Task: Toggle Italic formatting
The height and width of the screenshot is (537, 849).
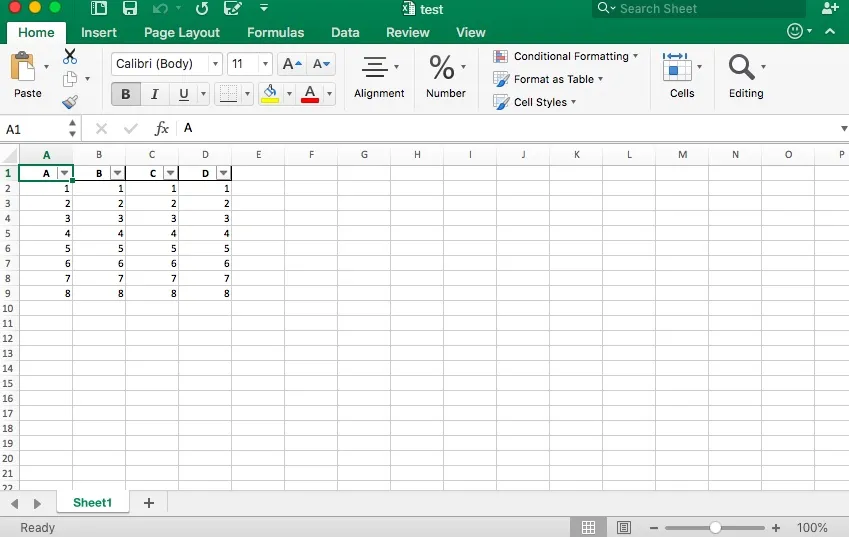Action: pos(154,94)
